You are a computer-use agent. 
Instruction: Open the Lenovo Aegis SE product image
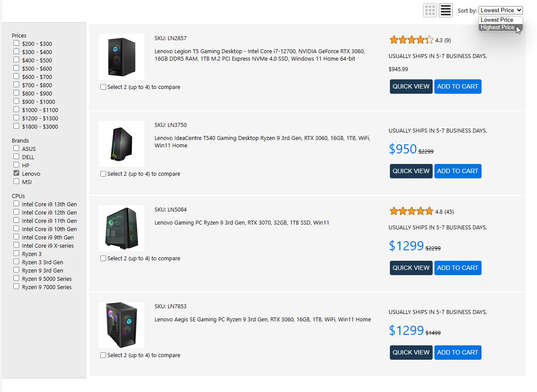tap(121, 325)
